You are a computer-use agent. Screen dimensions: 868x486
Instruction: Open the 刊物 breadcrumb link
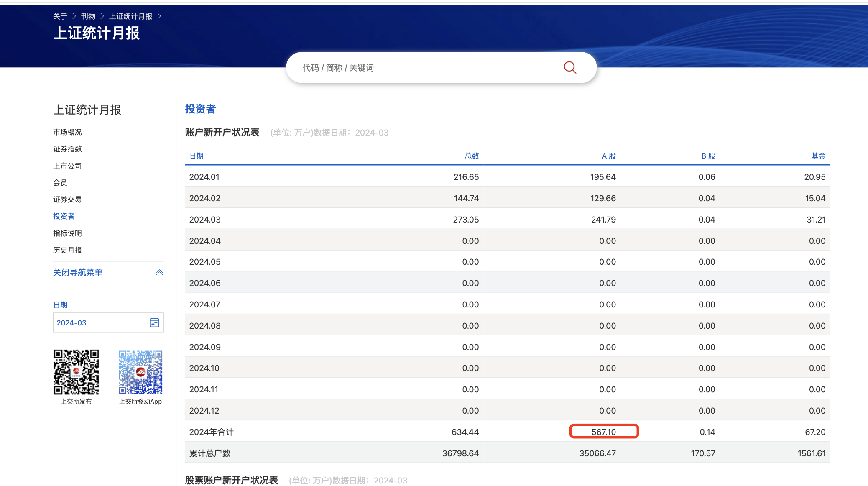point(88,16)
